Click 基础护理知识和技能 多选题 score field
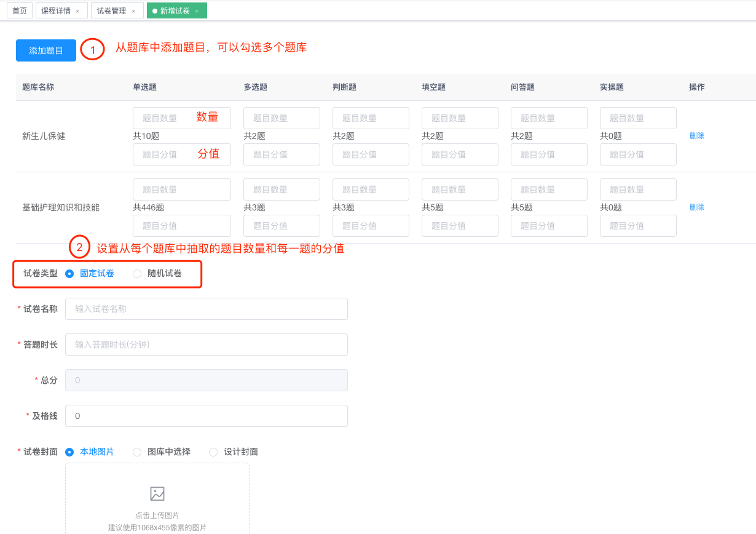This screenshot has height=534, width=756. (282, 226)
